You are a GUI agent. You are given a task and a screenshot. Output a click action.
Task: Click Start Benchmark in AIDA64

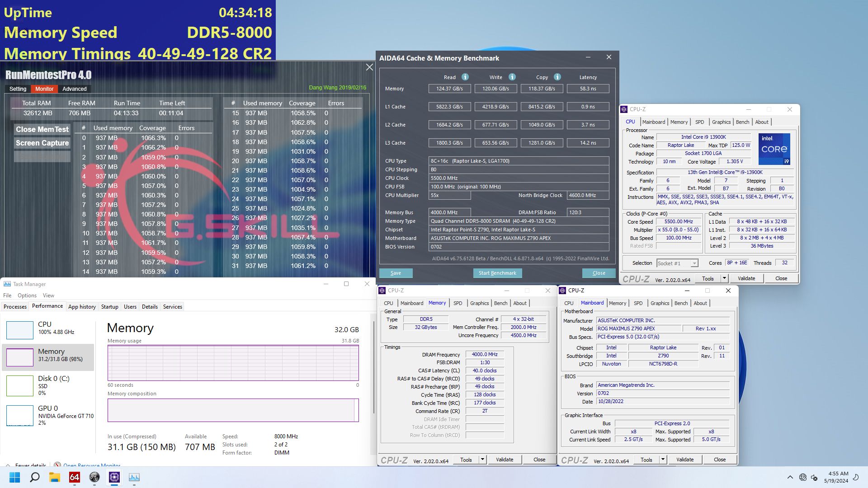tap(497, 273)
